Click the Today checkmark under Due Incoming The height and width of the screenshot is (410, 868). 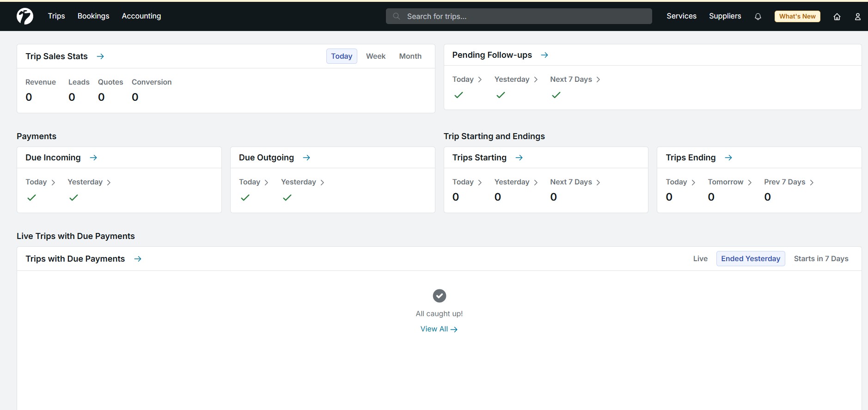point(31,197)
